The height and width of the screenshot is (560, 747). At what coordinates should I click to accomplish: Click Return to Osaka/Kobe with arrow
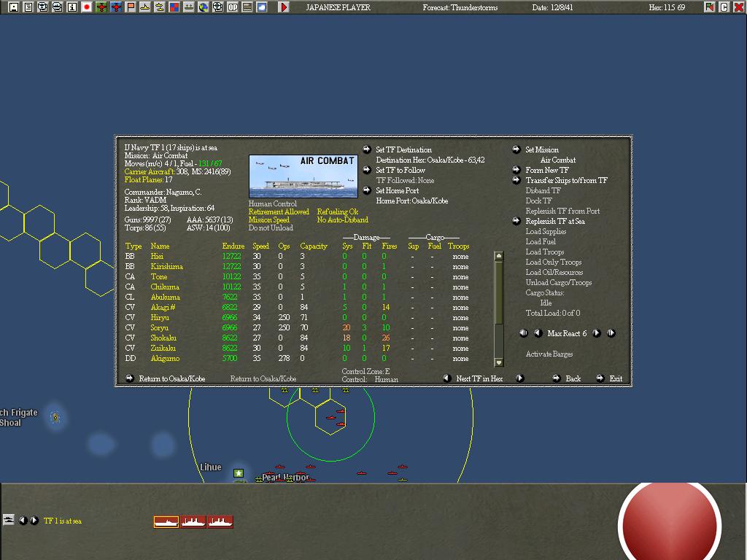tap(166, 378)
